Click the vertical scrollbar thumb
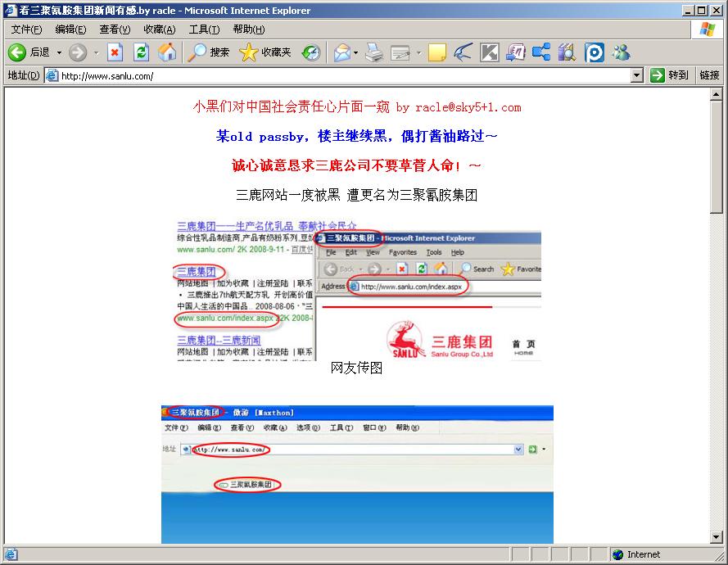The width and height of the screenshot is (728, 565). pos(716,157)
